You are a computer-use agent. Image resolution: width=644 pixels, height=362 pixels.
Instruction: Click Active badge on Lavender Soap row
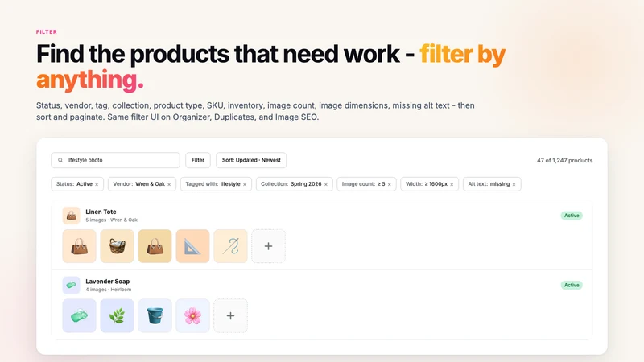[572, 285]
